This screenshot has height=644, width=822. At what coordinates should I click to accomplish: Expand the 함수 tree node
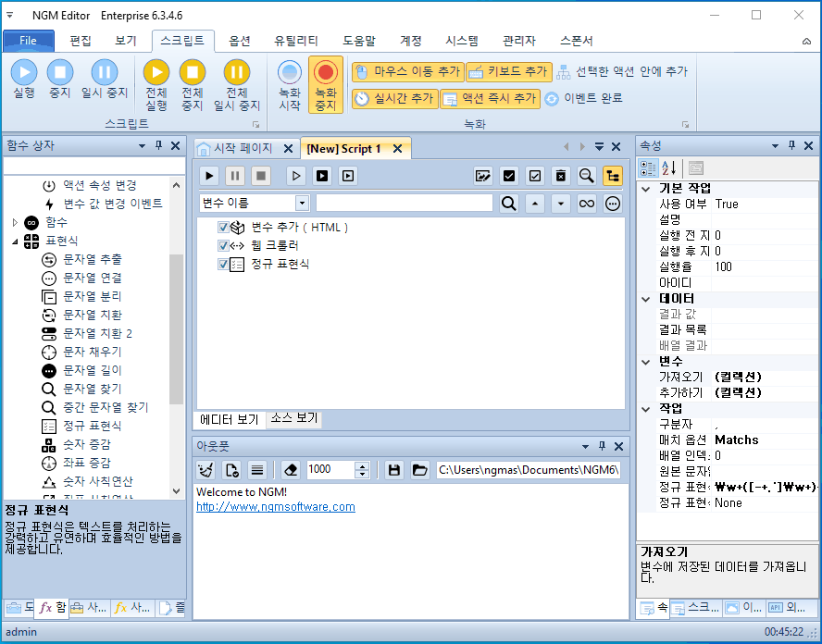click(15, 223)
